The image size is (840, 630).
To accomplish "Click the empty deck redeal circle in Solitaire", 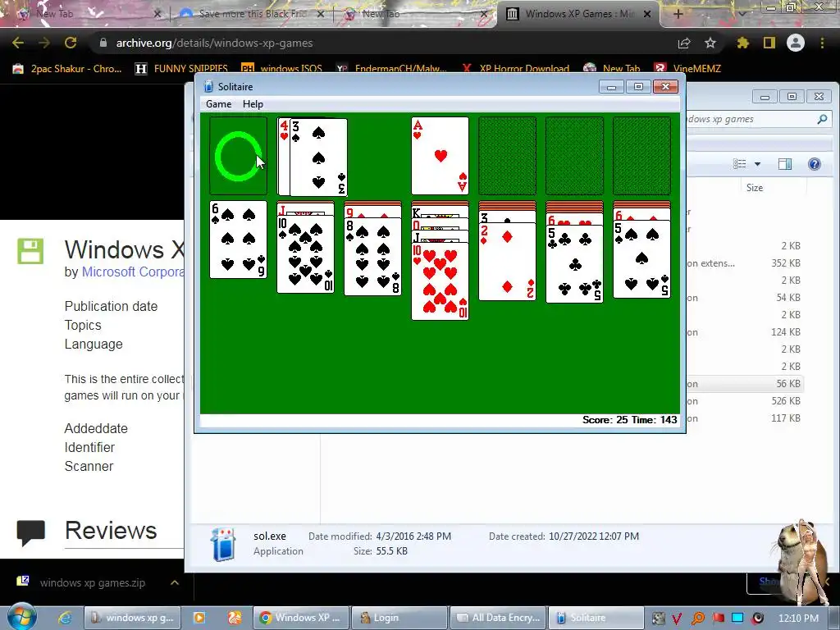I will [x=238, y=156].
